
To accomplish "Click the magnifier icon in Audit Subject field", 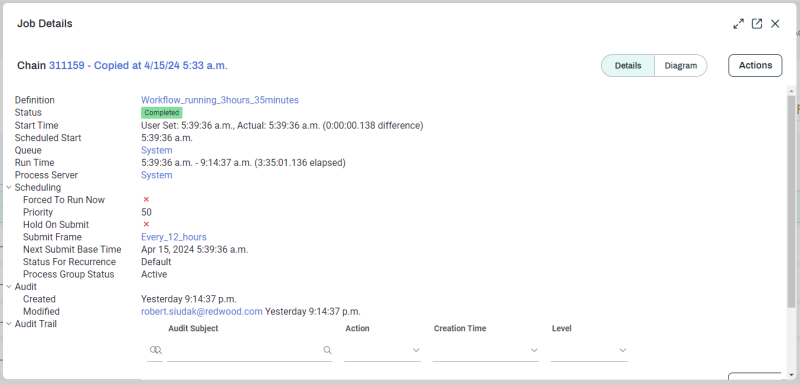I will click(327, 350).
